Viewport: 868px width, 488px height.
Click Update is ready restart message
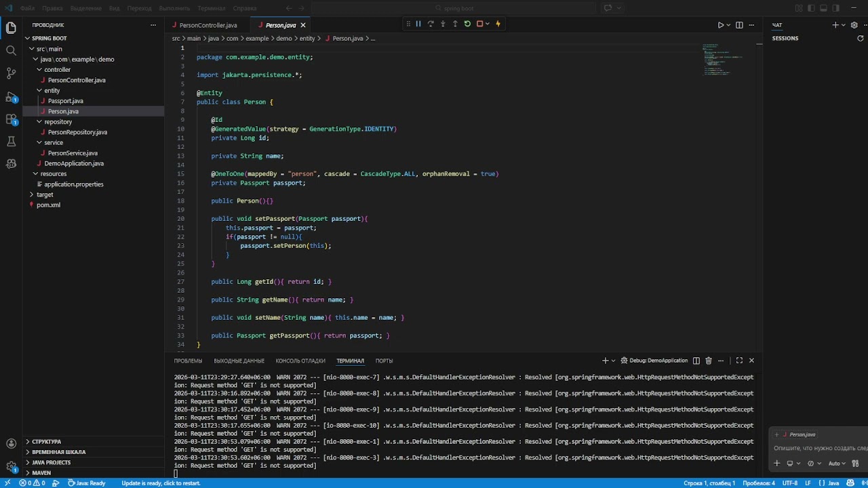161,483
